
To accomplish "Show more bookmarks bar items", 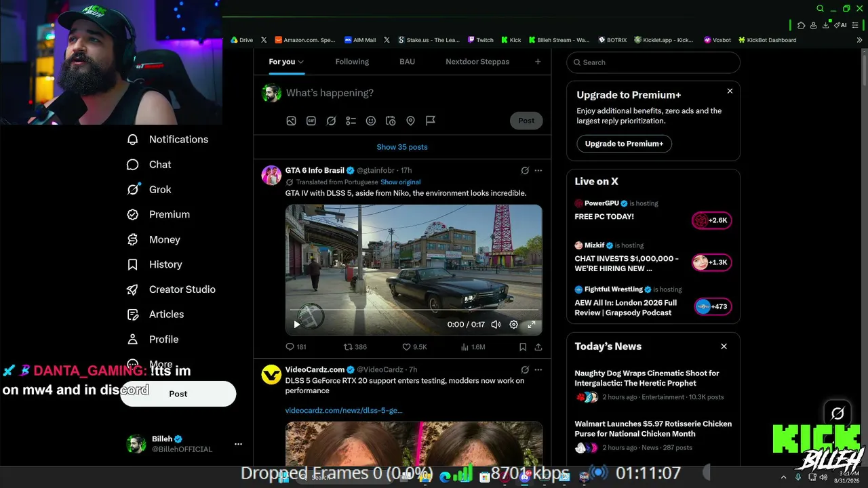I will pos(860,40).
